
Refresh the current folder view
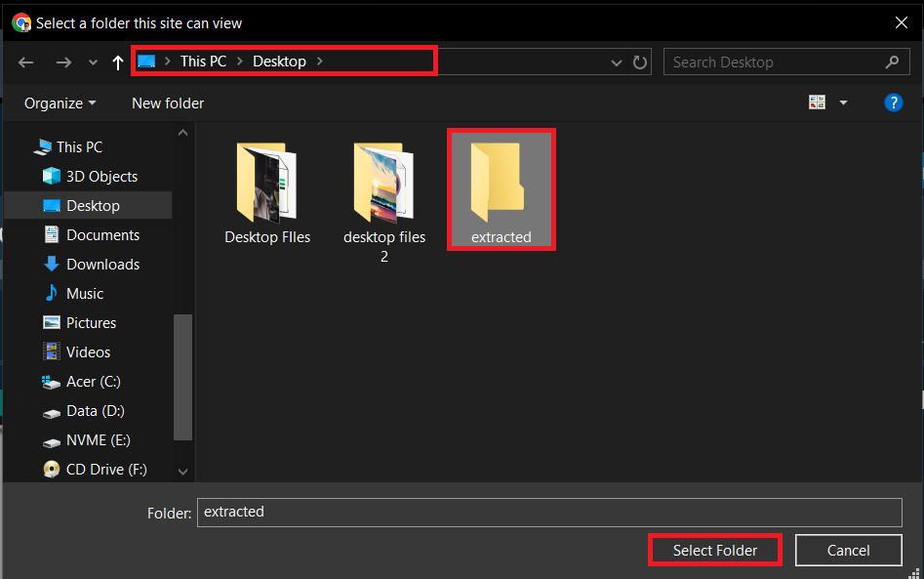640,62
